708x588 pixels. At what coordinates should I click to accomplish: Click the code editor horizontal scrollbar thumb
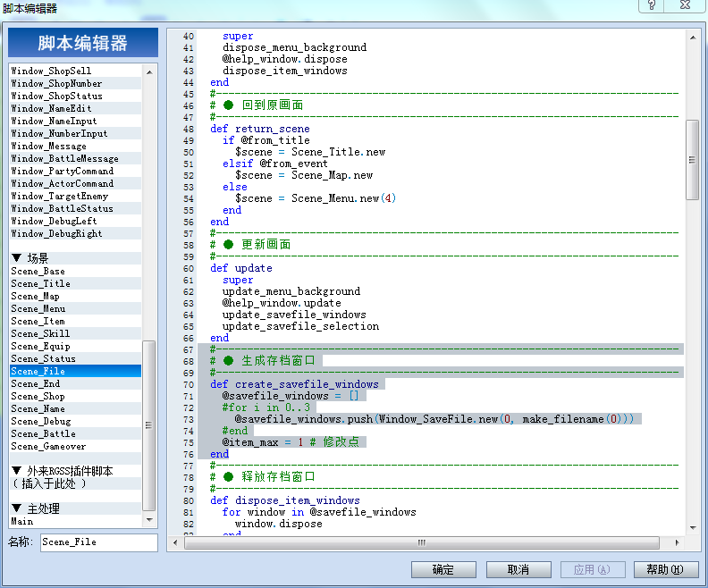[422, 543]
